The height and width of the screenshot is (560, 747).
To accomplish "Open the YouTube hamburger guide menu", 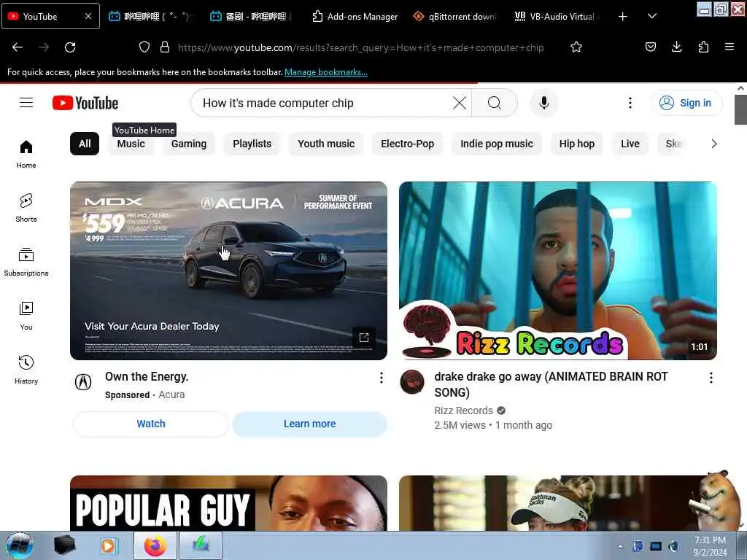I will pos(26,103).
